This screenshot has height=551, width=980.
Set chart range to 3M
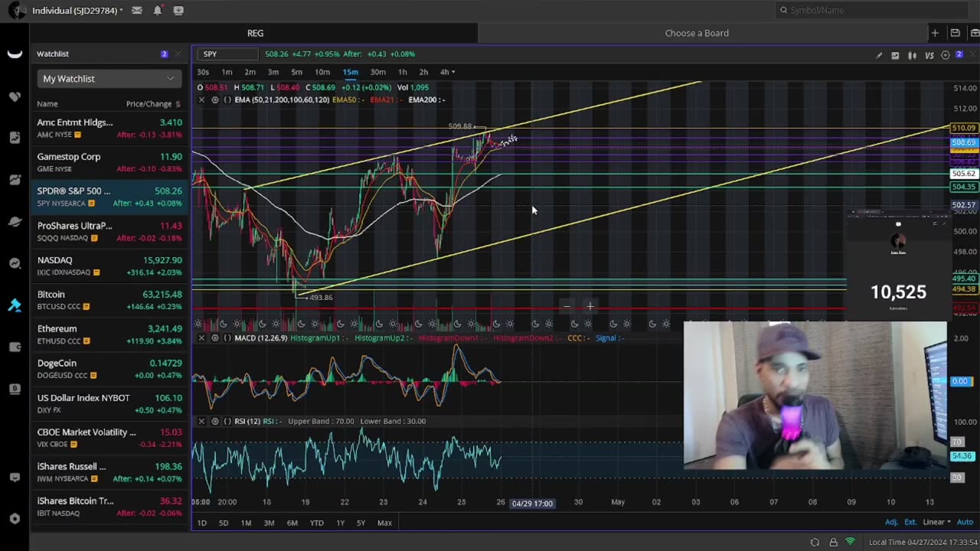tap(269, 523)
